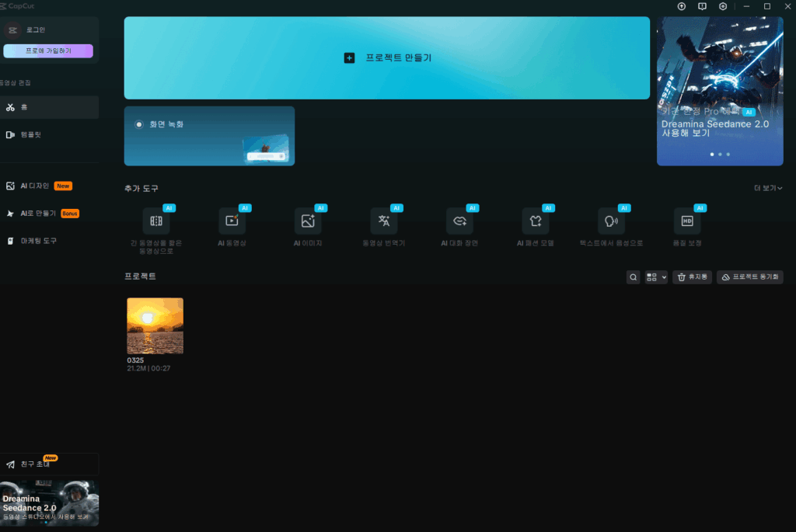
Task: Open 템플릿 in the left sidebar
Action: 31,134
